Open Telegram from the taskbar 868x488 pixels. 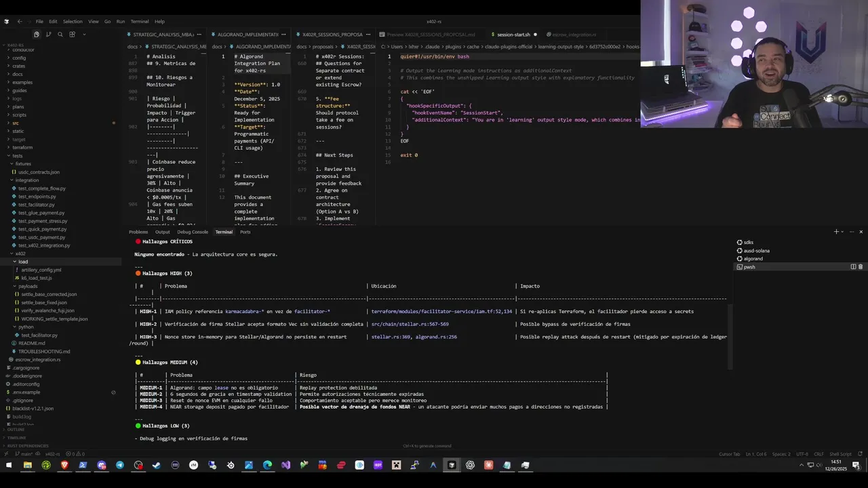point(120,465)
